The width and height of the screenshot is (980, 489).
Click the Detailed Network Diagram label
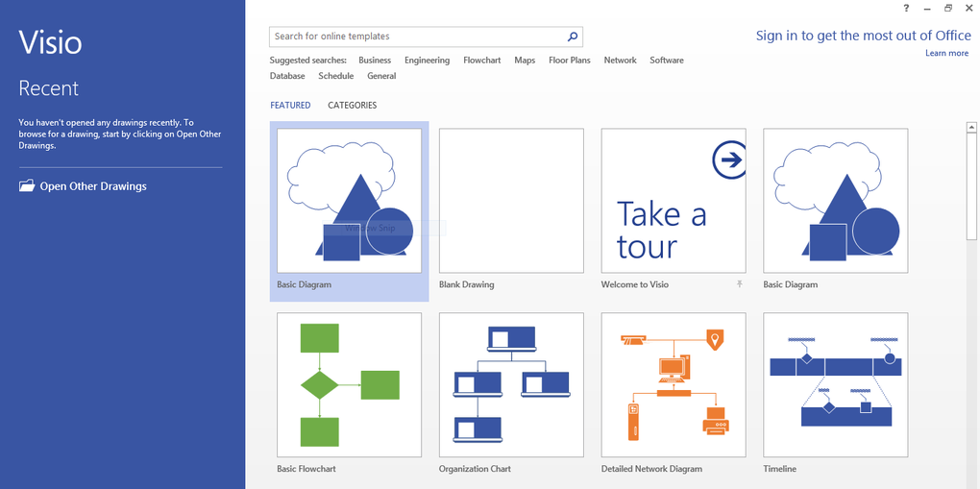[x=651, y=469]
